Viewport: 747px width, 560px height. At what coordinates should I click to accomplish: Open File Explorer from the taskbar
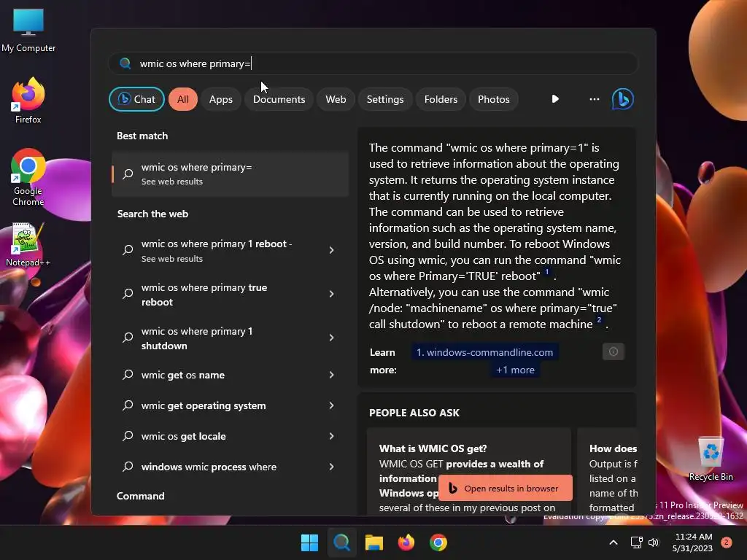pos(374,542)
